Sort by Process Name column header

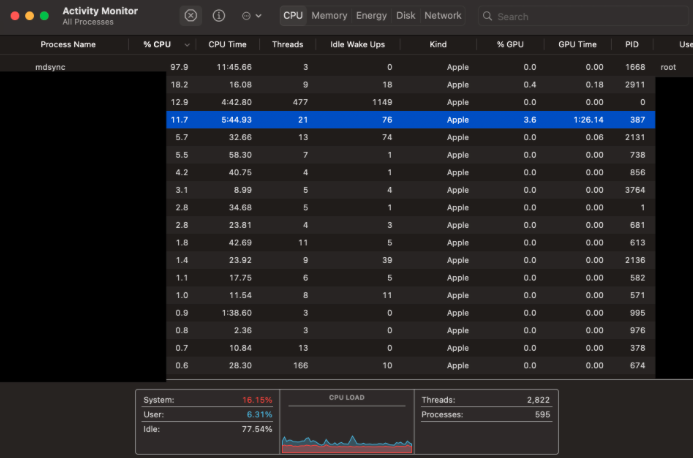68,44
